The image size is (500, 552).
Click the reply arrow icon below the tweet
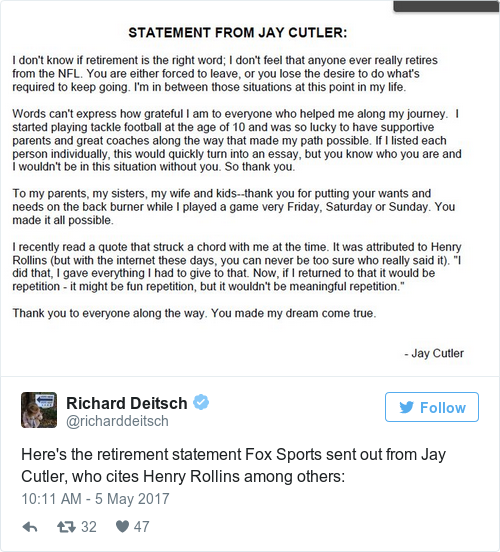[x=30, y=527]
